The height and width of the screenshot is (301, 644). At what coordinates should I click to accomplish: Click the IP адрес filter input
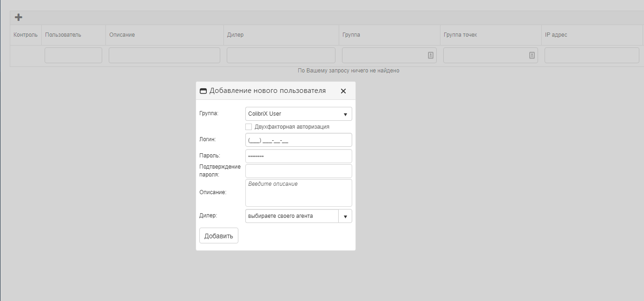pos(592,55)
